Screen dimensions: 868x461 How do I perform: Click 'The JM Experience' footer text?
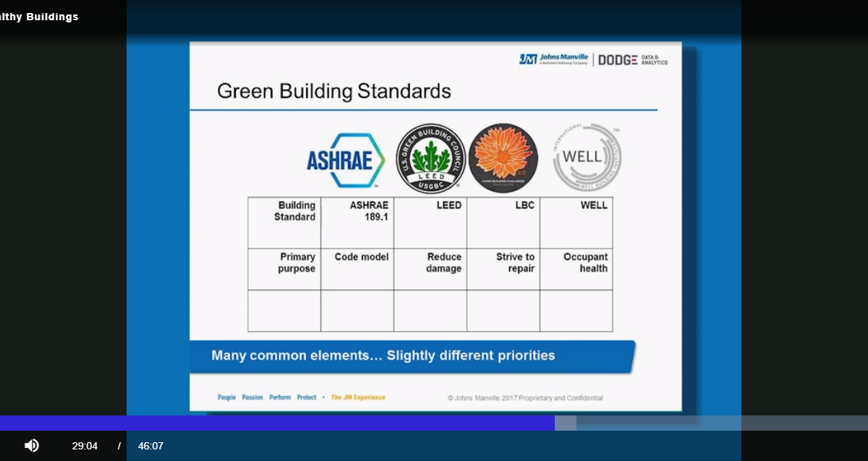(358, 397)
